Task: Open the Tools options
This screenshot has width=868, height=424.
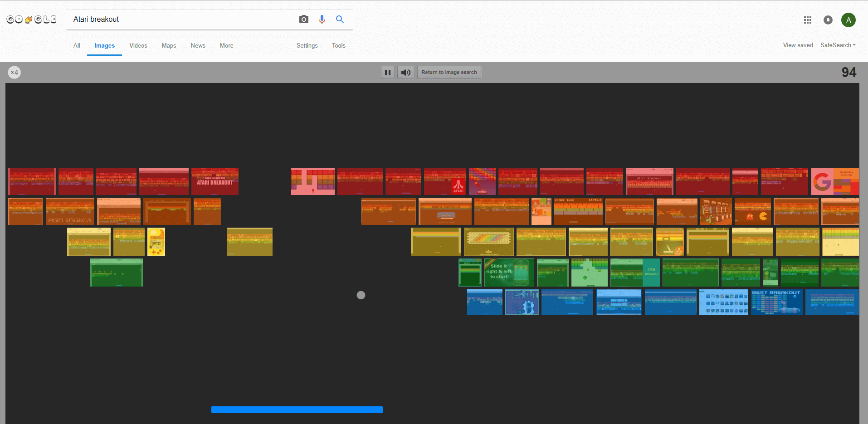Action: [x=339, y=46]
